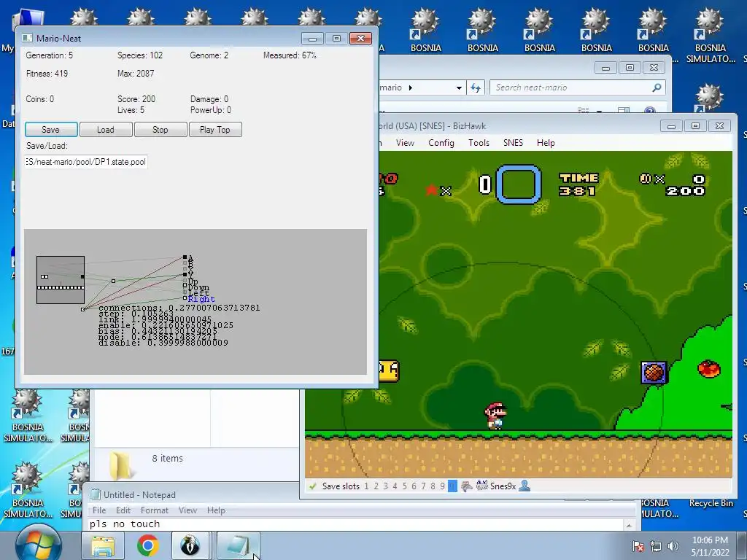This screenshot has width=747, height=560.
Task: Click the Load button in Mario-Neat
Action: point(106,130)
